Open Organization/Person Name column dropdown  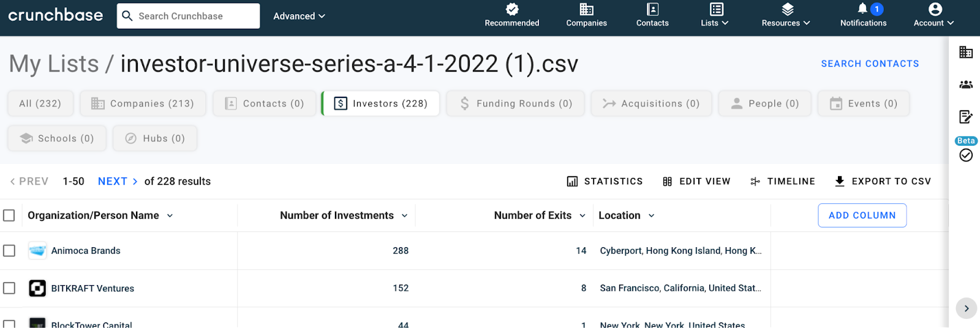[170, 215]
